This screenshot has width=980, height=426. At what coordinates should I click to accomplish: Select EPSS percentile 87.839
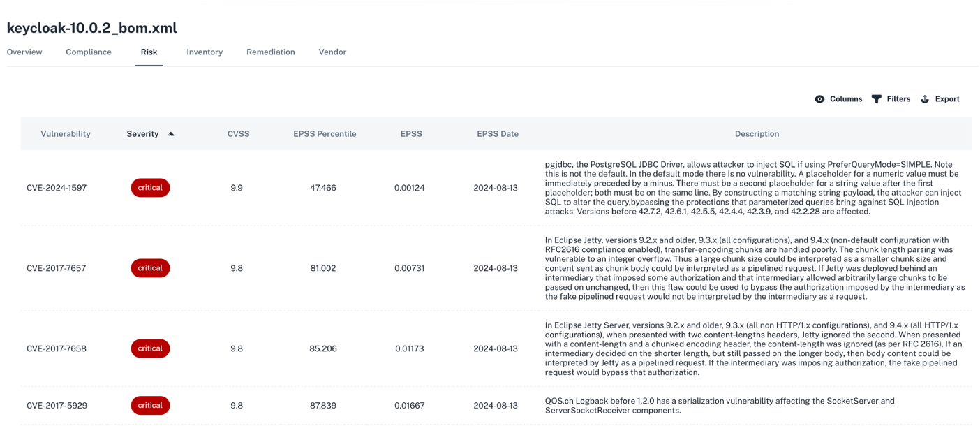click(x=323, y=406)
